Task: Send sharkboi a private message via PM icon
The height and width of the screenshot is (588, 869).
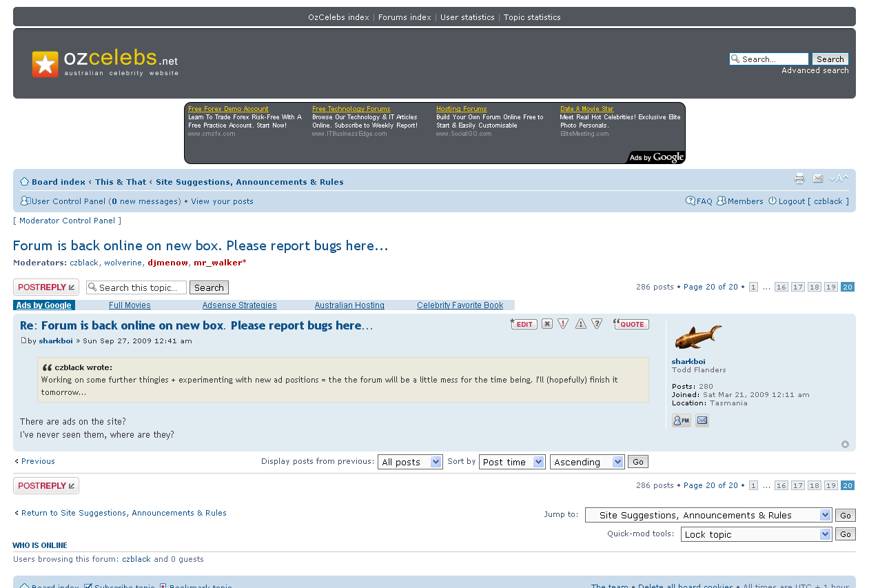Action: [x=681, y=420]
